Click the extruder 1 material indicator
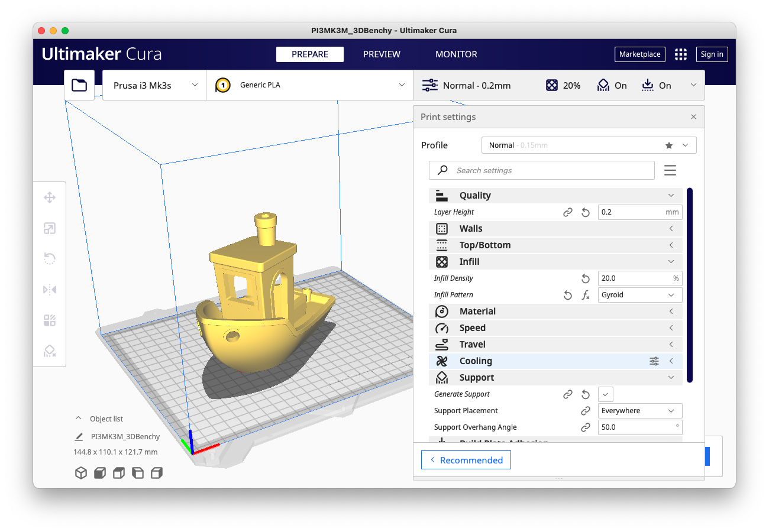This screenshot has width=769, height=532. tap(222, 85)
